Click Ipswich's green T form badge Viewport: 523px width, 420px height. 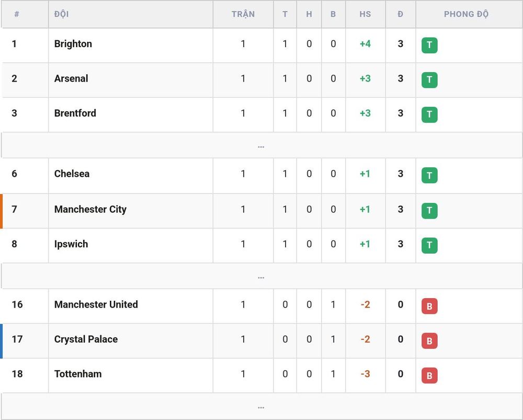click(x=429, y=245)
